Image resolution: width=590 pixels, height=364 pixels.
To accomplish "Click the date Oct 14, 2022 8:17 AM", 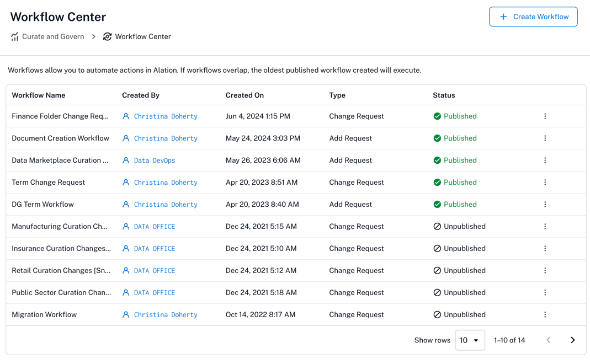I will coord(261,315).
